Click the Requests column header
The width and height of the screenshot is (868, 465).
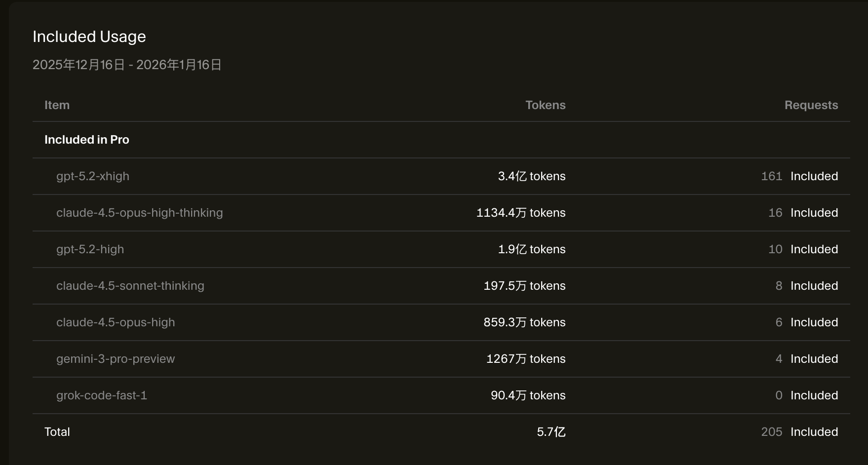click(811, 105)
